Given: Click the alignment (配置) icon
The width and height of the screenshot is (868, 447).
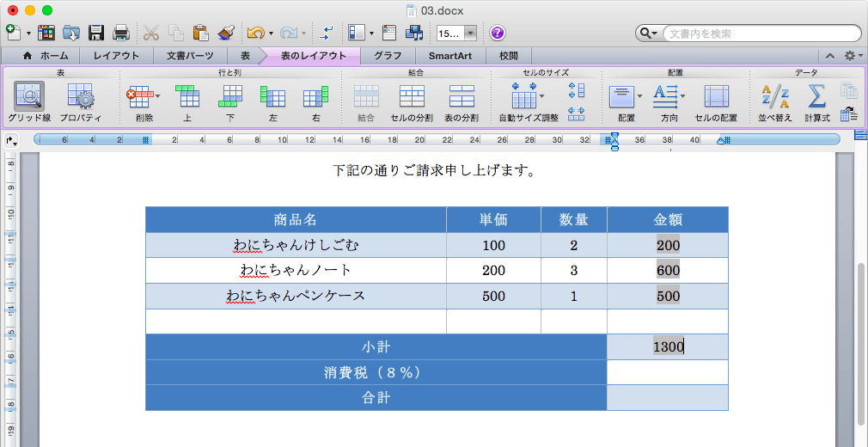Looking at the screenshot, I should pyautogui.click(x=622, y=96).
